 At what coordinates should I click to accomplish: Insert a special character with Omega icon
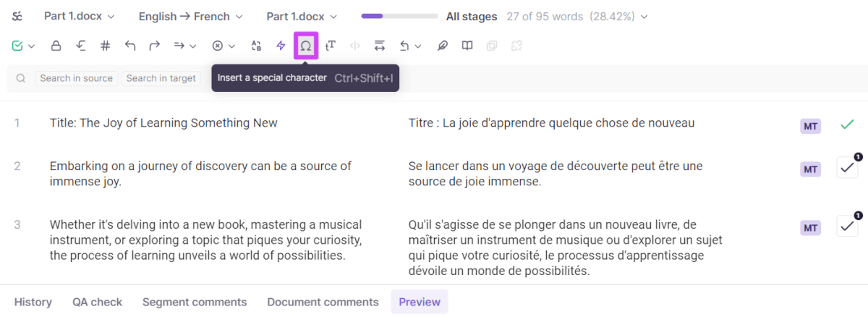(x=306, y=46)
